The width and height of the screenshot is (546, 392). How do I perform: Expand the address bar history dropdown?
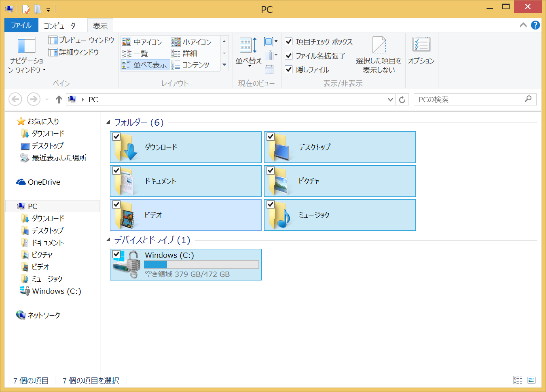coord(390,99)
